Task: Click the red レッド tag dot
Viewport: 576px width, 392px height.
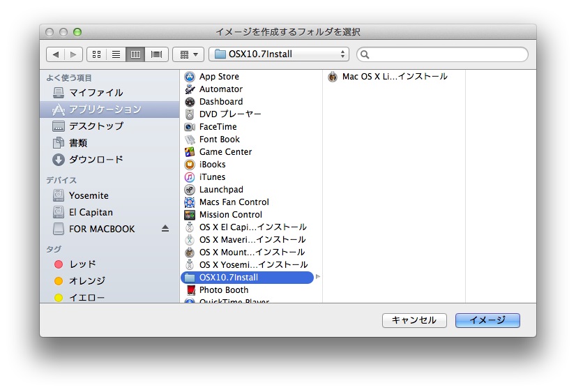Action: pos(59,264)
